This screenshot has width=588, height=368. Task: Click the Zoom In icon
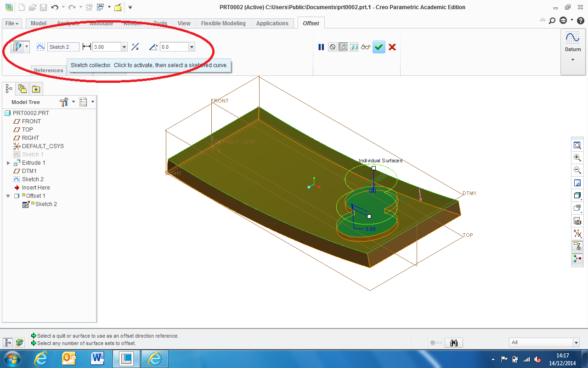pyautogui.click(x=577, y=158)
